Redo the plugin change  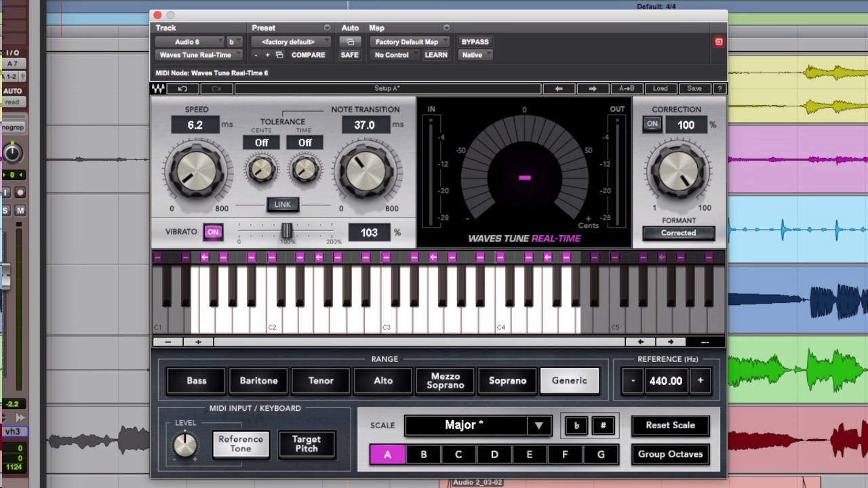pyautogui.click(x=216, y=89)
